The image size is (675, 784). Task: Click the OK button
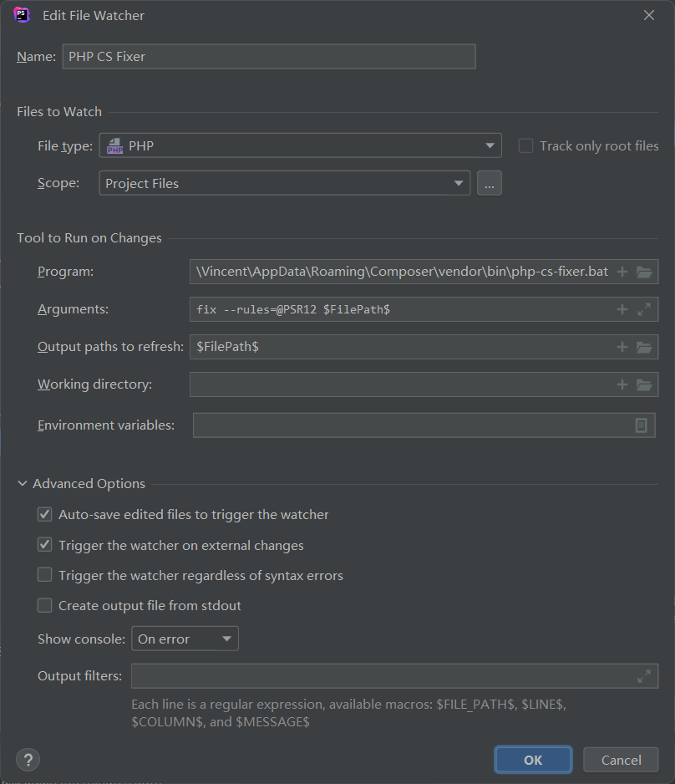point(533,760)
